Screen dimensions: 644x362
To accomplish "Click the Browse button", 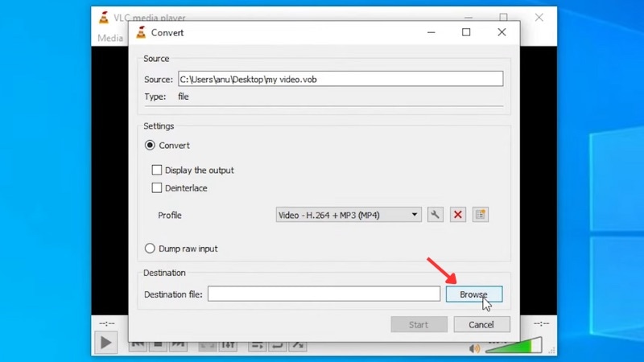I will [x=474, y=294].
